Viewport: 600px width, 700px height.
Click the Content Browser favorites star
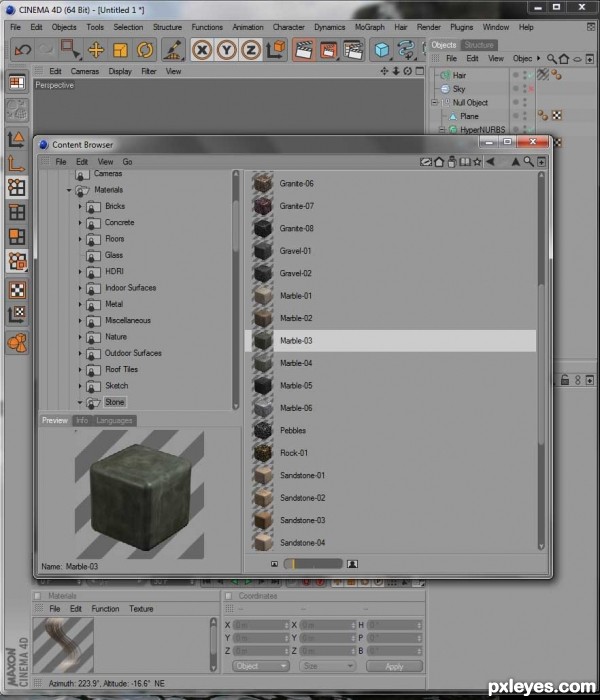point(477,162)
